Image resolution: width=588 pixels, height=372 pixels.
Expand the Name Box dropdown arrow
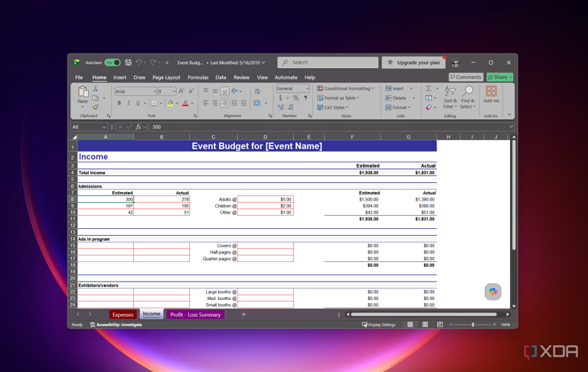click(x=104, y=127)
